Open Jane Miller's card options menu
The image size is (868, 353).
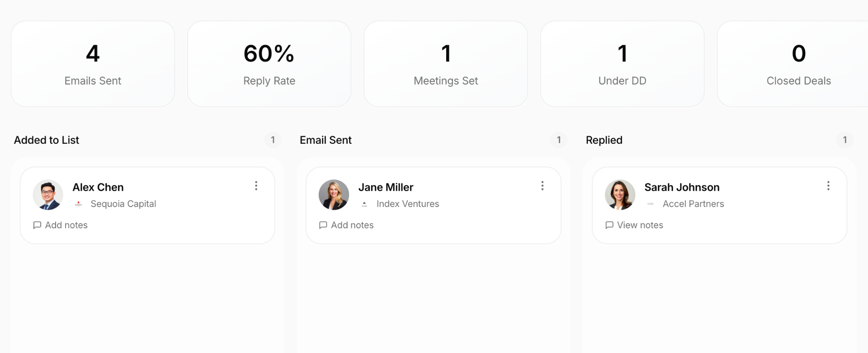pyautogui.click(x=542, y=186)
